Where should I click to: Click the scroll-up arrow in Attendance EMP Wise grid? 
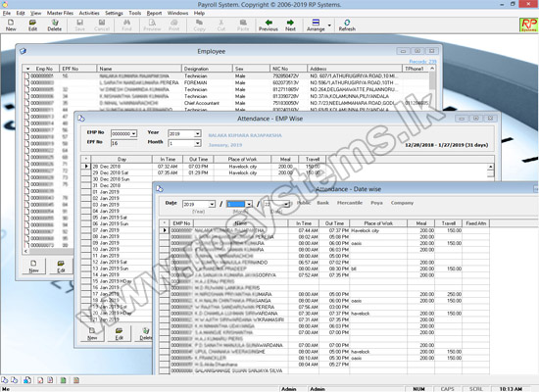491,167
